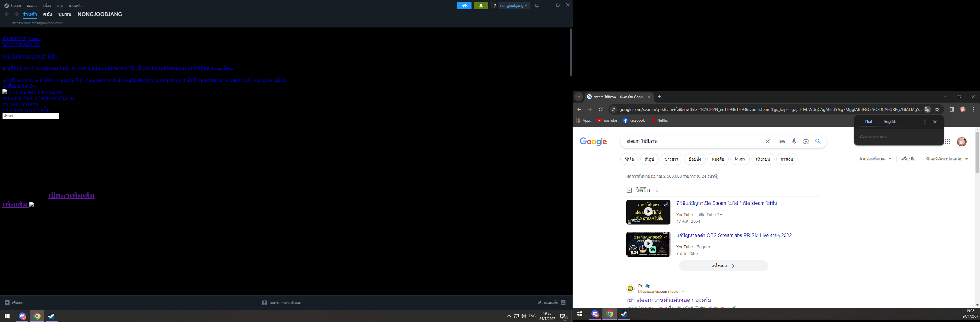Search by image with Google Lens
The height and width of the screenshot is (322, 980).
[806, 141]
